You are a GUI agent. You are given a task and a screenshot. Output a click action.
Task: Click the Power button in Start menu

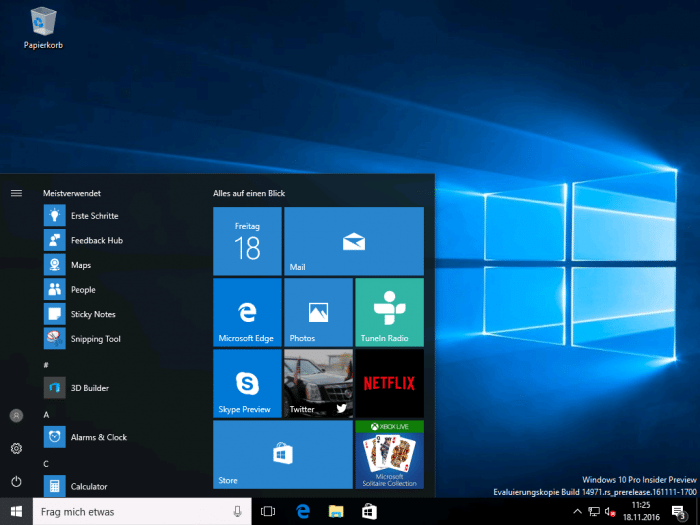click(x=17, y=481)
